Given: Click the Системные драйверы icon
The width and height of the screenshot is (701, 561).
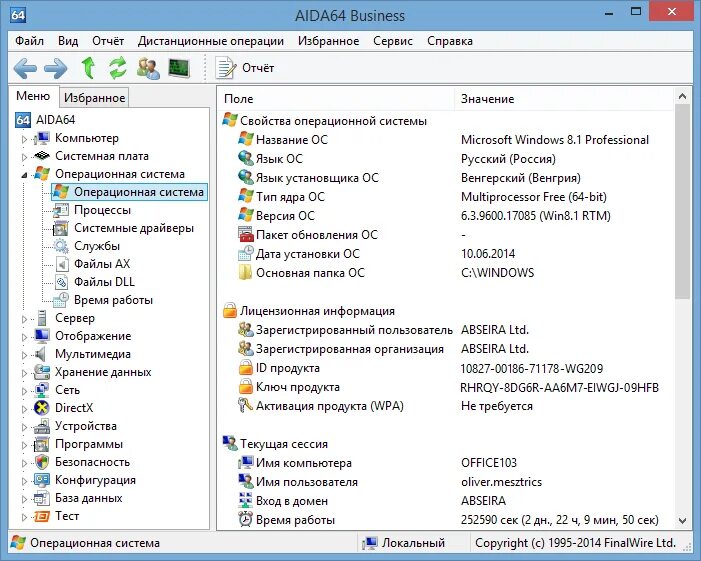Looking at the screenshot, I should point(61,228).
